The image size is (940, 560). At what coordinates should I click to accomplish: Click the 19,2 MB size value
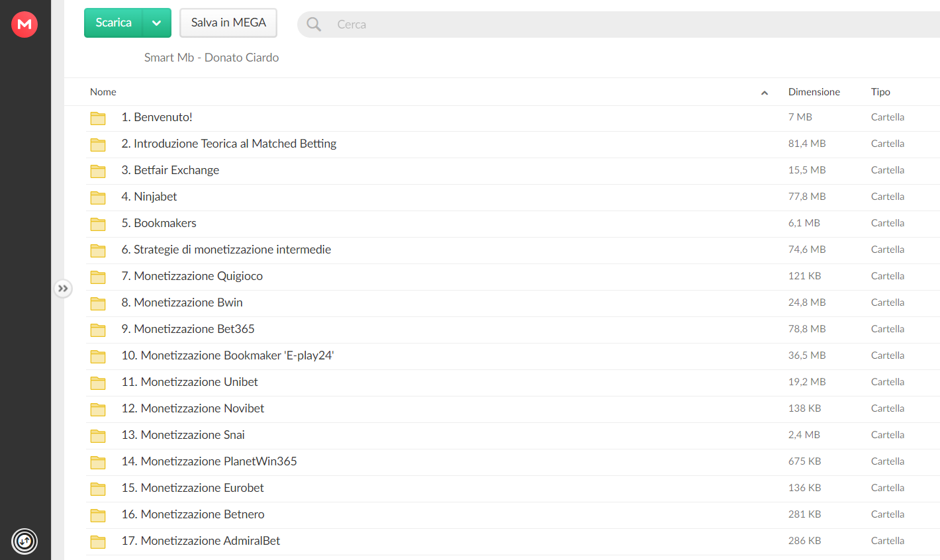point(807,382)
